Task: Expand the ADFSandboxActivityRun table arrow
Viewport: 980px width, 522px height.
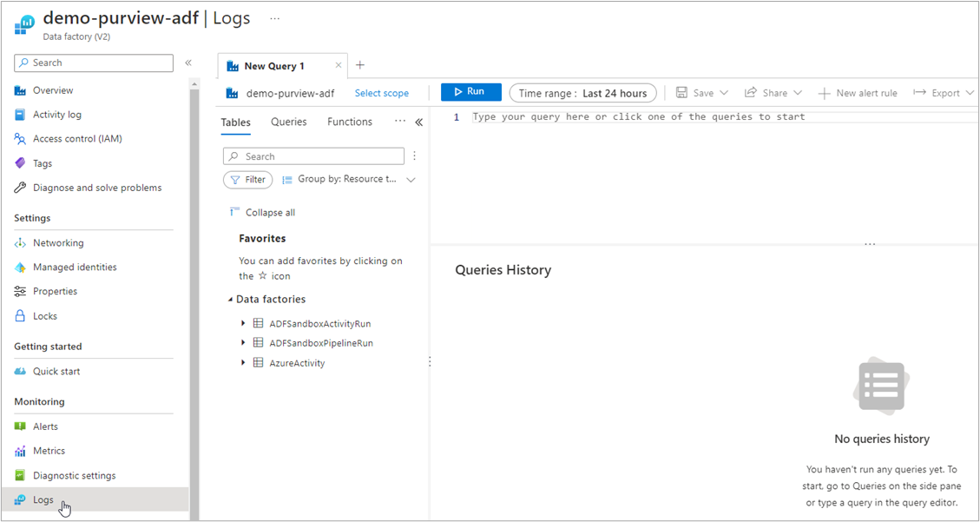Action: click(x=243, y=324)
